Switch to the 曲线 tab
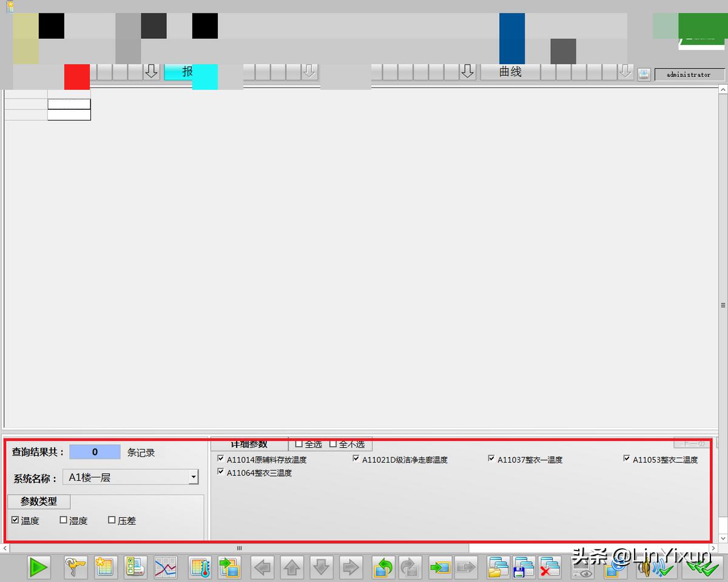The width and height of the screenshot is (728, 582). tap(510, 72)
